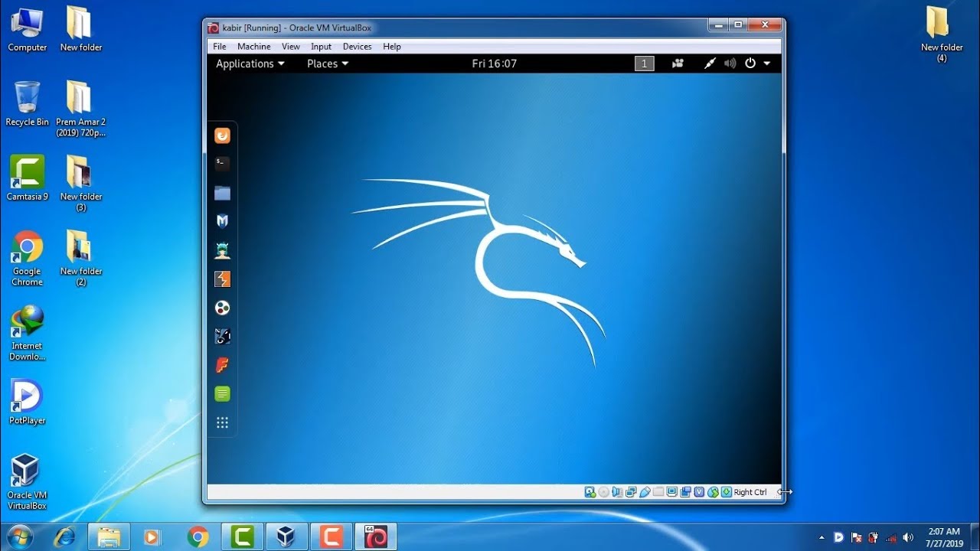
Task: Click the Right Ctrl host key label
Action: (x=750, y=492)
